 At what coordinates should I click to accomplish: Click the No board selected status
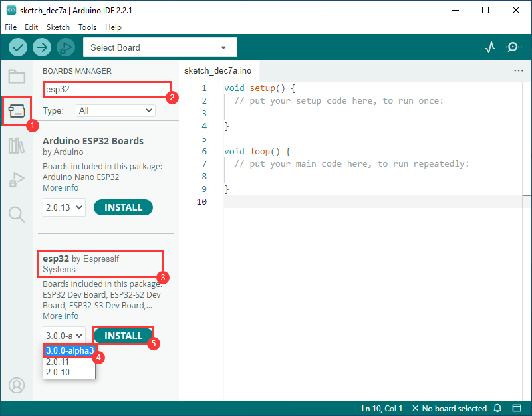tap(450, 408)
